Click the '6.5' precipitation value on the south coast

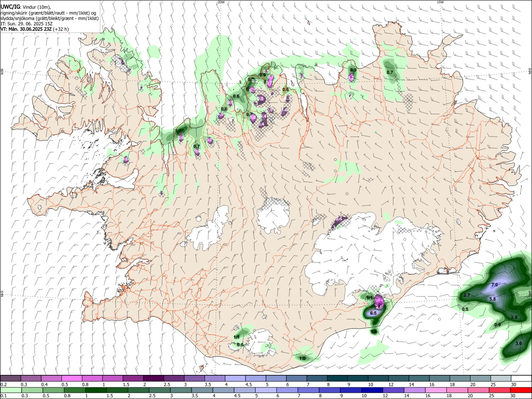click(x=373, y=313)
